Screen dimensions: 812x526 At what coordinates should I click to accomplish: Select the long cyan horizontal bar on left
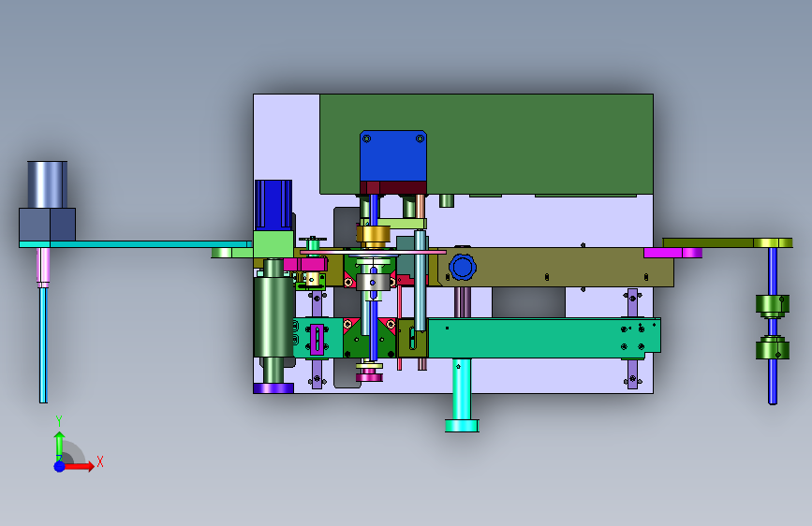[136, 244]
